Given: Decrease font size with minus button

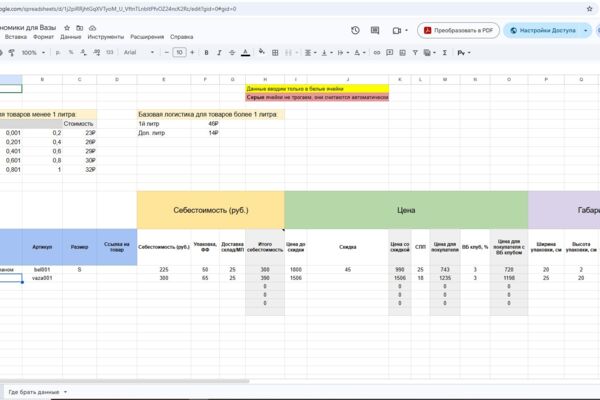Looking at the screenshot, I should tap(166, 52).
